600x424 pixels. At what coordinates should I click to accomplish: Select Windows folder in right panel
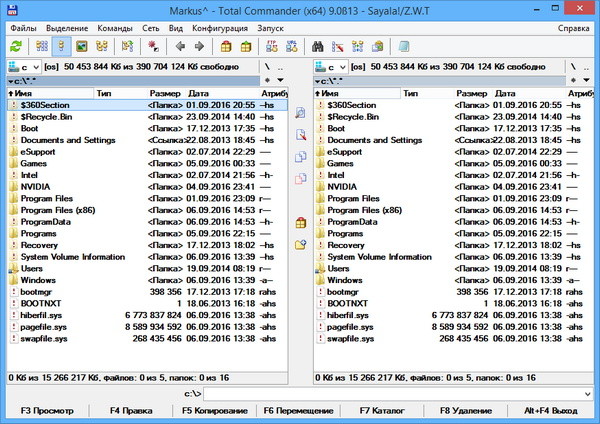pyautogui.click(x=454, y=280)
